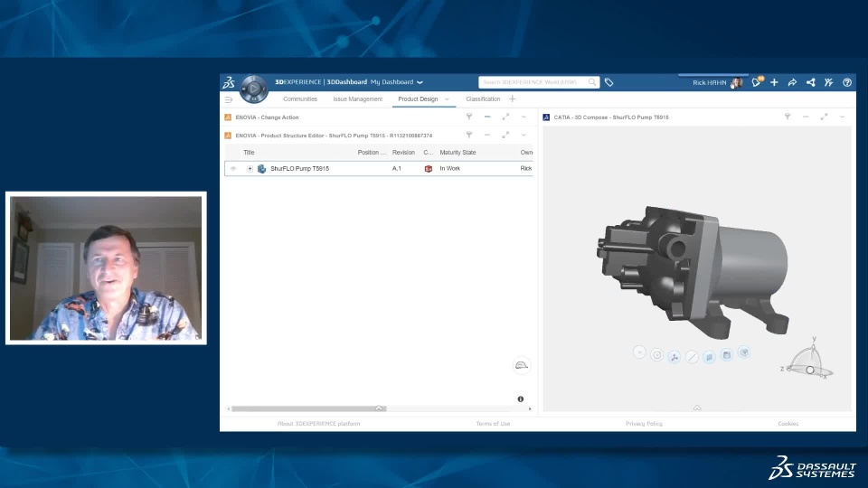The height and width of the screenshot is (488, 868).
Task: Select the hexagon part tool in viewer
Action: pyautogui.click(x=744, y=352)
